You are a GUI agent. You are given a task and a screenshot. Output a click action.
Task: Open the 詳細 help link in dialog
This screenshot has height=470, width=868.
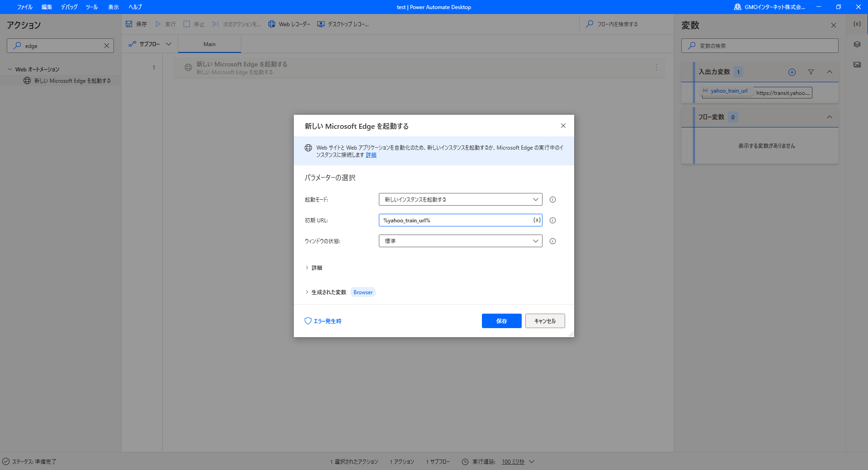tap(371, 155)
